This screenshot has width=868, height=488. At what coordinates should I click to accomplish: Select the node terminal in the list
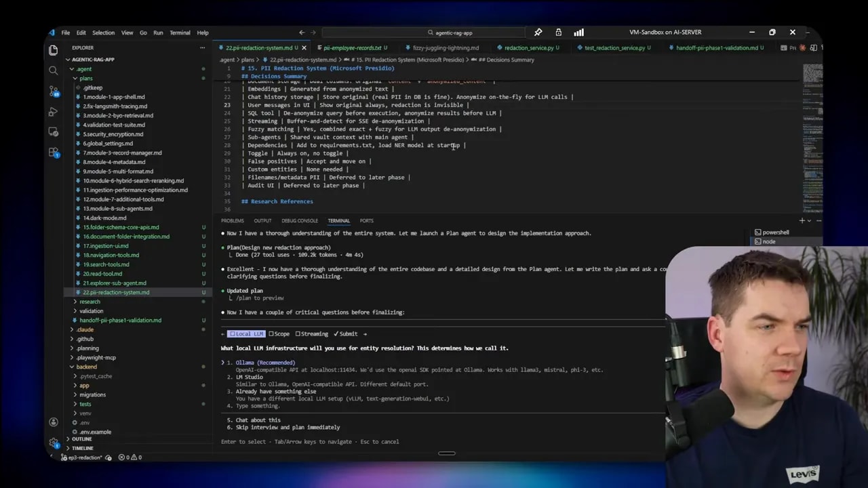click(768, 241)
